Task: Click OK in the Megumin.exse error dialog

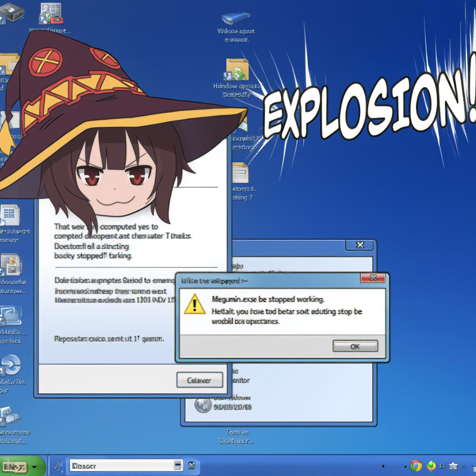Action: [355, 346]
